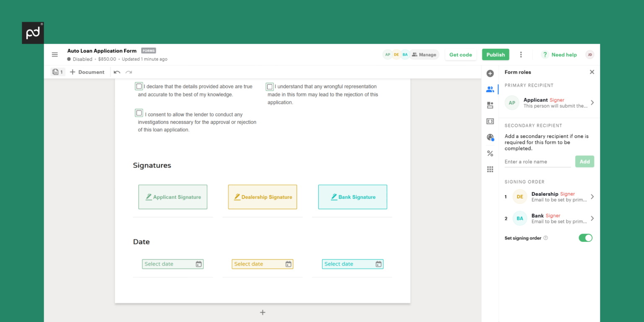644x322 pixels.
Task: Click the redo arrow icon
Action: point(129,72)
